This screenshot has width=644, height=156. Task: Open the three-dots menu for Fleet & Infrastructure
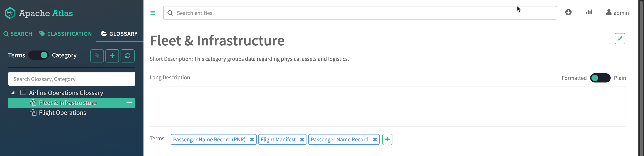click(x=129, y=103)
